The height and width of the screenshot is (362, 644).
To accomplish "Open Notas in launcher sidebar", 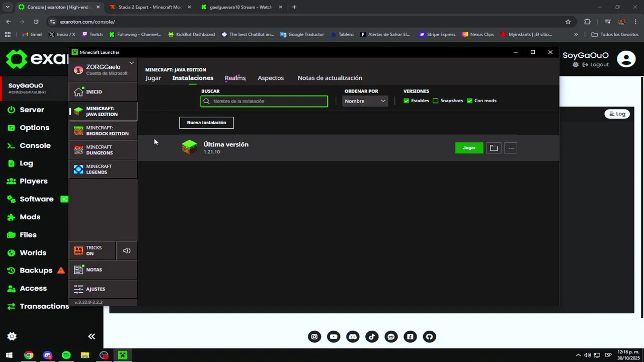I will coord(103,270).
